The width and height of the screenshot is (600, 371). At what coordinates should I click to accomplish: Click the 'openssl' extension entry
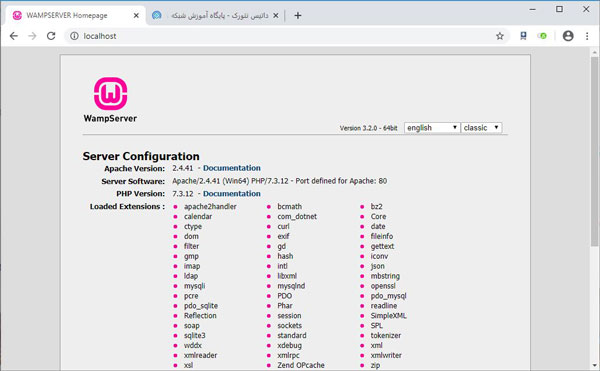pyautogui.click(x=383, y=286)
